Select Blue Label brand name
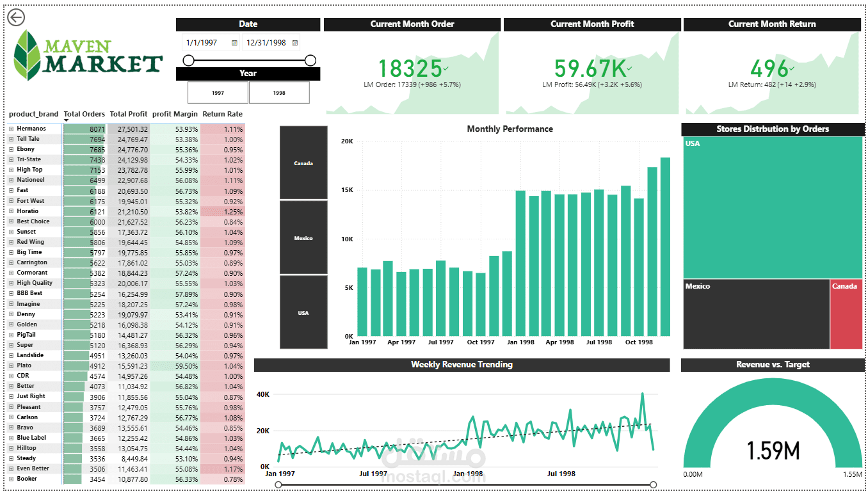Viewport: 868px width, 496px height. [31, 438]
